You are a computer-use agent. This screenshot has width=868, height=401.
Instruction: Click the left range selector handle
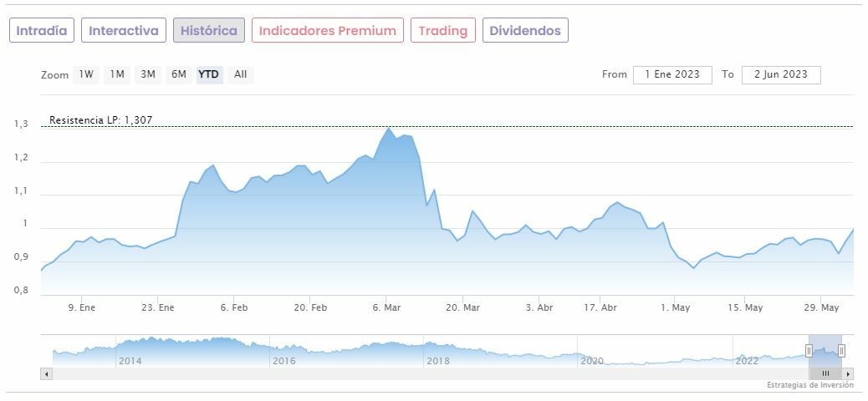809,351
